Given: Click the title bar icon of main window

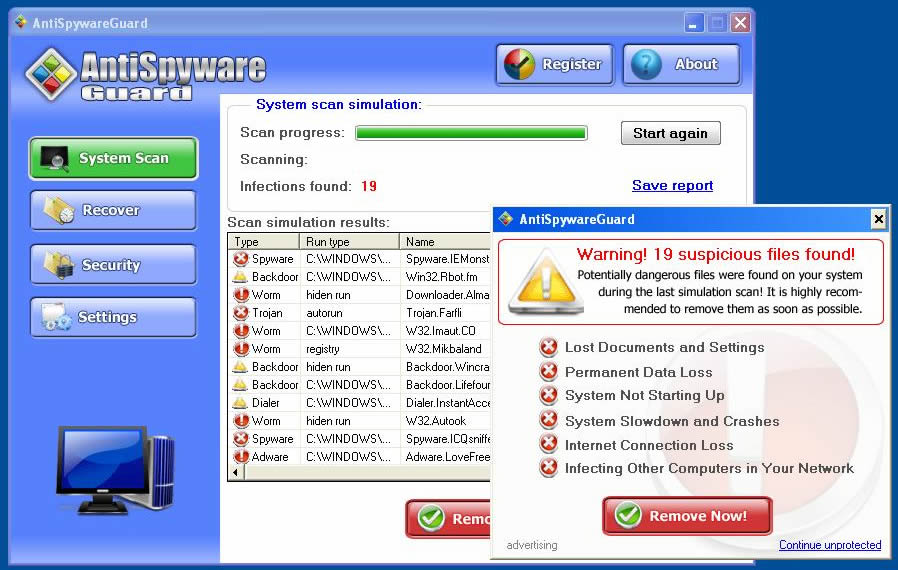Looking at the screenshot, I should point(21,22).
